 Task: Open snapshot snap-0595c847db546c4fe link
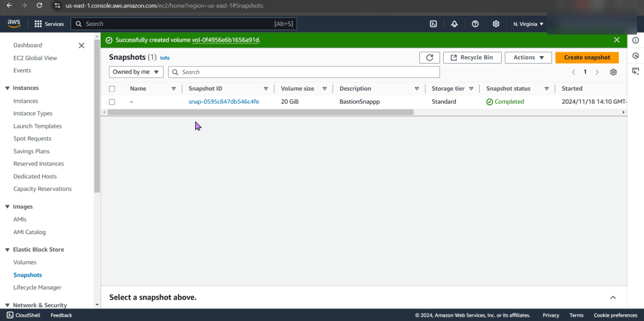223,102
